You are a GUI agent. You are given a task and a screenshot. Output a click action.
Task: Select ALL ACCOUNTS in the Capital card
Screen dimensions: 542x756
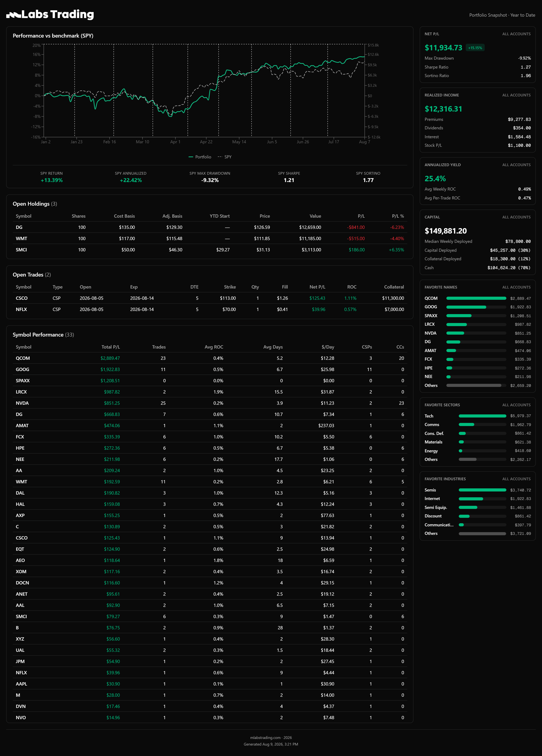[x=516, y=217]
